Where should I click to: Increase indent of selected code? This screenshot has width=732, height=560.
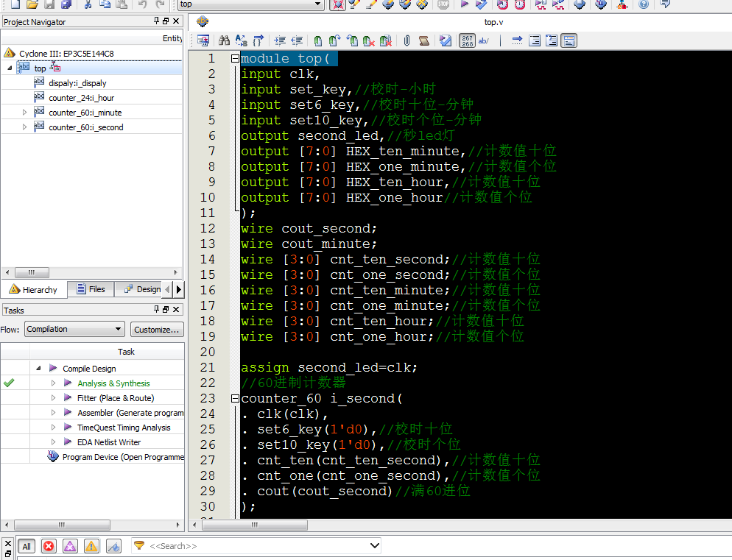[x=280, y=40]
